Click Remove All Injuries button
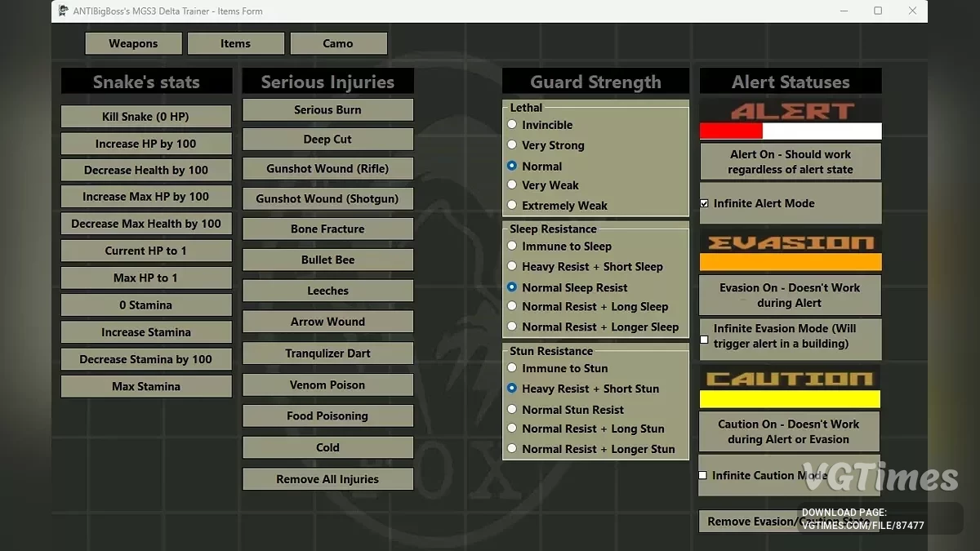The image size is (980, 551). pos(327,479)
